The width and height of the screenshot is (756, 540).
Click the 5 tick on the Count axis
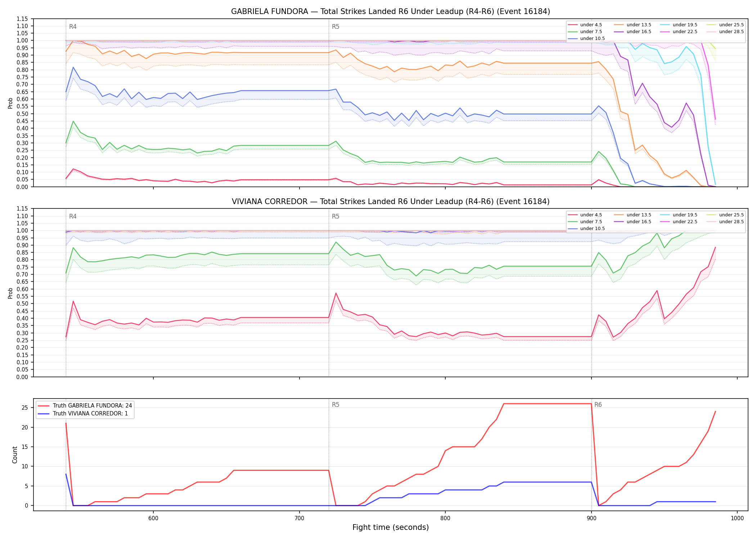click(x=26, y=486)
